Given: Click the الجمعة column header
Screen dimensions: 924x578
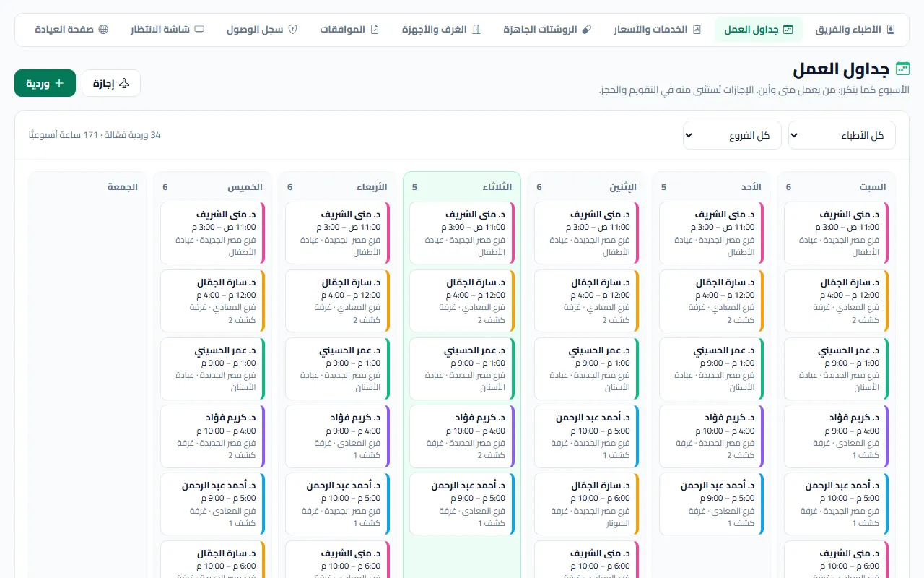Looking at the screenshot, I should click(123, 186).
